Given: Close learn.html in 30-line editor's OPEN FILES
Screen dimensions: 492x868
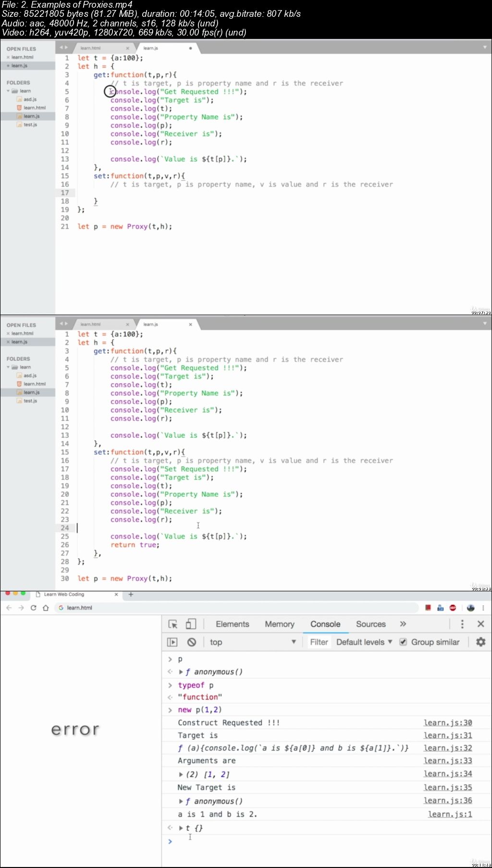Looking at the screenshot, I should 8,333.
